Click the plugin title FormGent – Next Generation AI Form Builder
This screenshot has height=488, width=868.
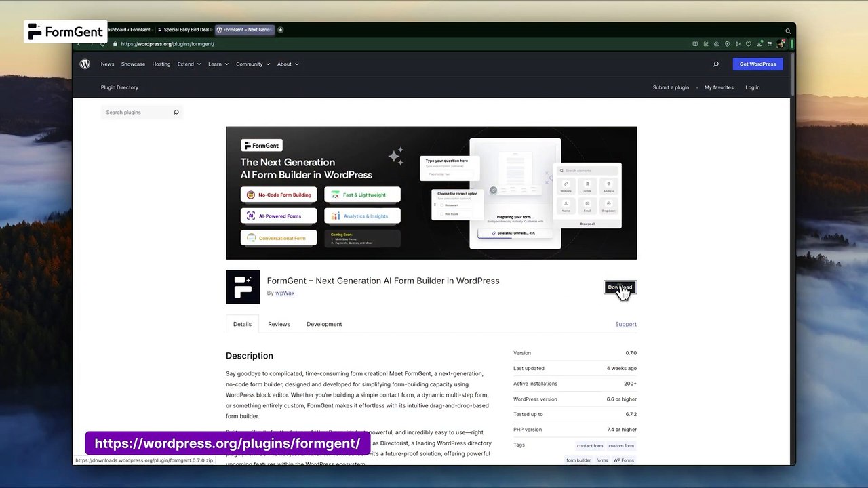pos(383,281)
